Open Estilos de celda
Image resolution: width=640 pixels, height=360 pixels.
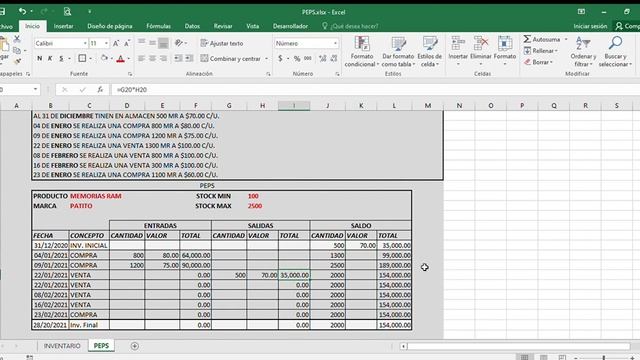tap(429, 51)
